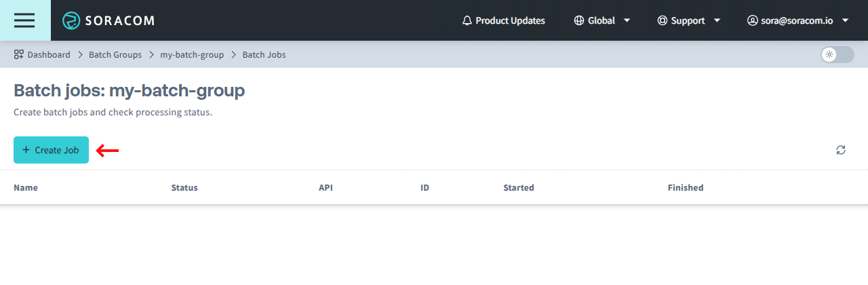Toggle the light/dark theme switch

pos(837,54)
